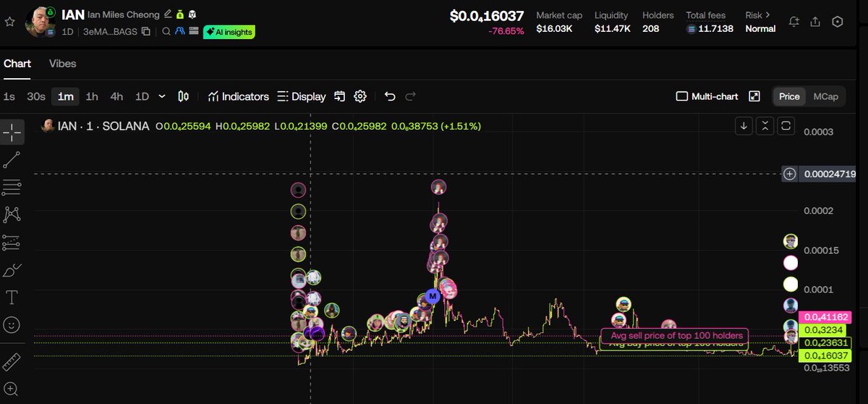Image resolution: width=868 pixels, height=404 pixels.
Task: Select the brush drawing tool
Action: pyautogui.click(x=12, y=270)
